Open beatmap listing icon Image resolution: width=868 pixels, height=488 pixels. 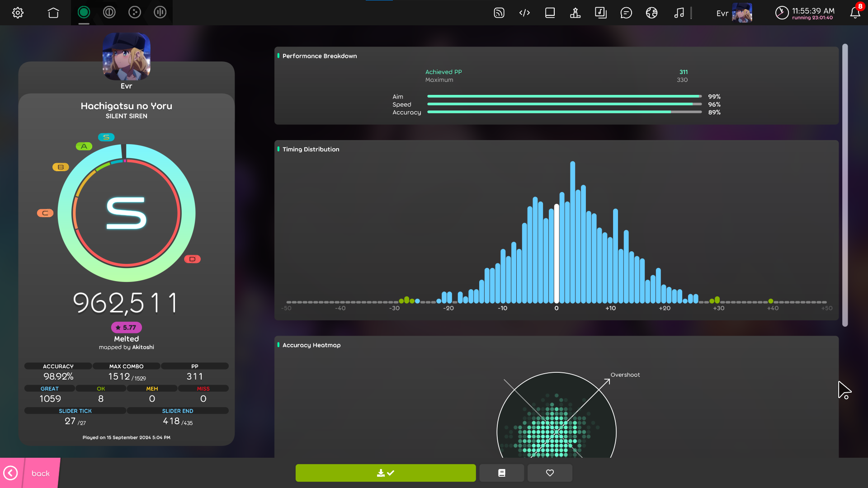pos(600,13)
